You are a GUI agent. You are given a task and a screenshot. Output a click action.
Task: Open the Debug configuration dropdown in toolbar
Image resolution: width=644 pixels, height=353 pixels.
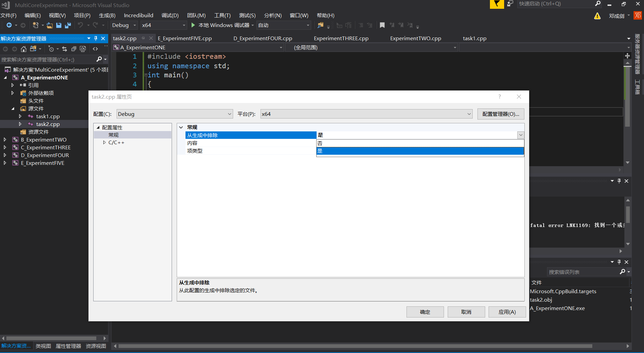(124, 25)
